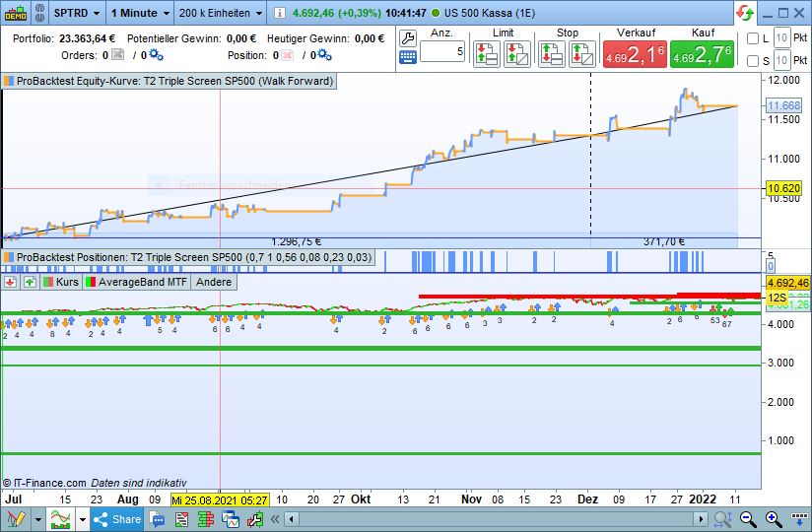Click the 12S countdown label
This screenshot has height=532, width=812.
pos(777,298)
